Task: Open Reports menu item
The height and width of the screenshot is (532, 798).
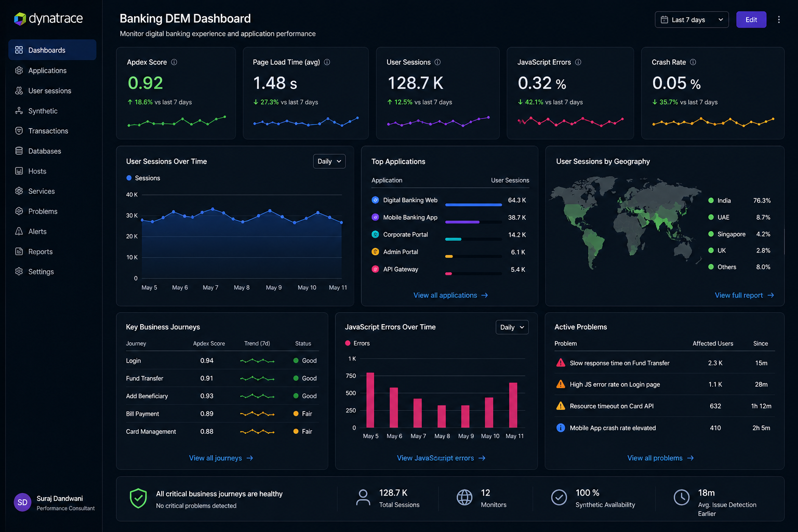Action: pos(52,251)
